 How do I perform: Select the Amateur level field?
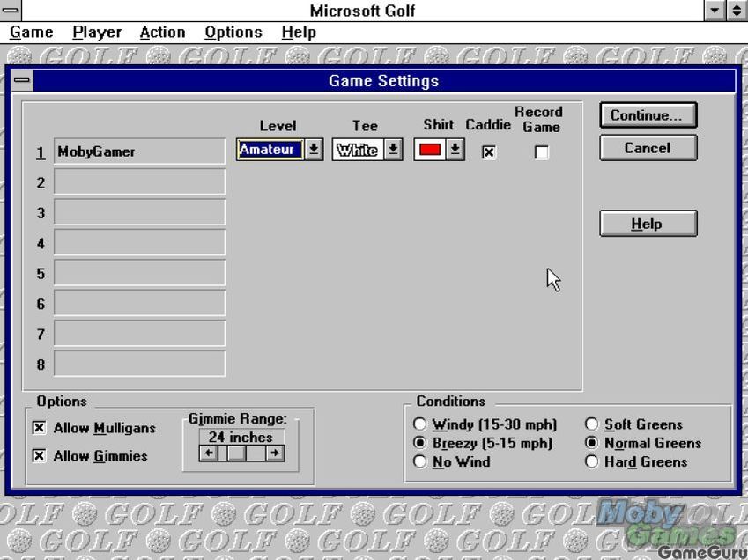[x=270, y=150]
